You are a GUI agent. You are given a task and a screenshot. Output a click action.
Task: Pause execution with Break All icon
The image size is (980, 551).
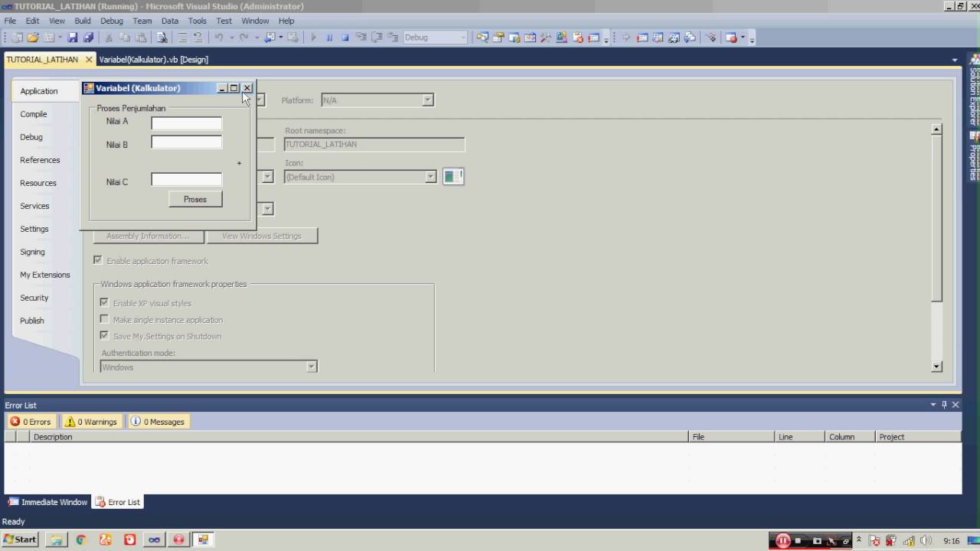coord(330,37)
